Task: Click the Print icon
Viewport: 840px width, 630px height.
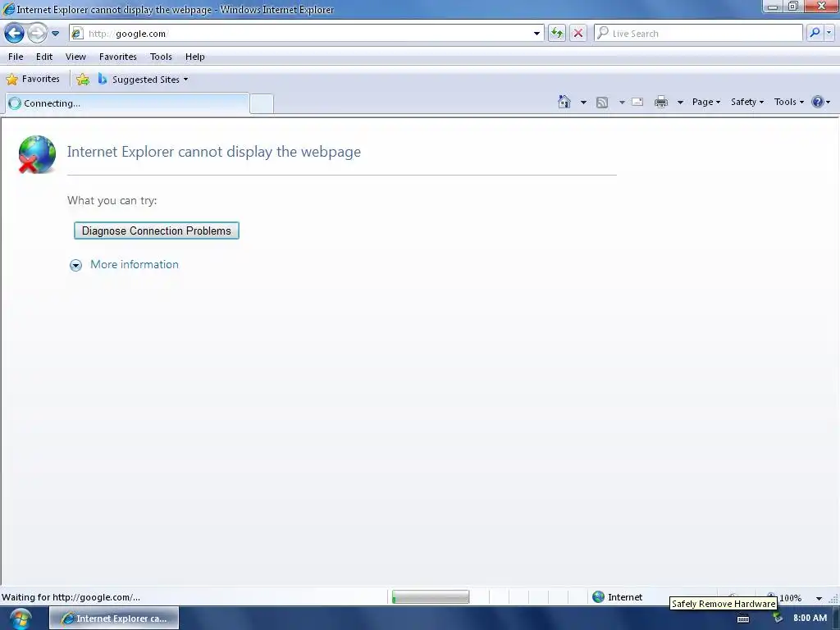Action: pos(661,102)
